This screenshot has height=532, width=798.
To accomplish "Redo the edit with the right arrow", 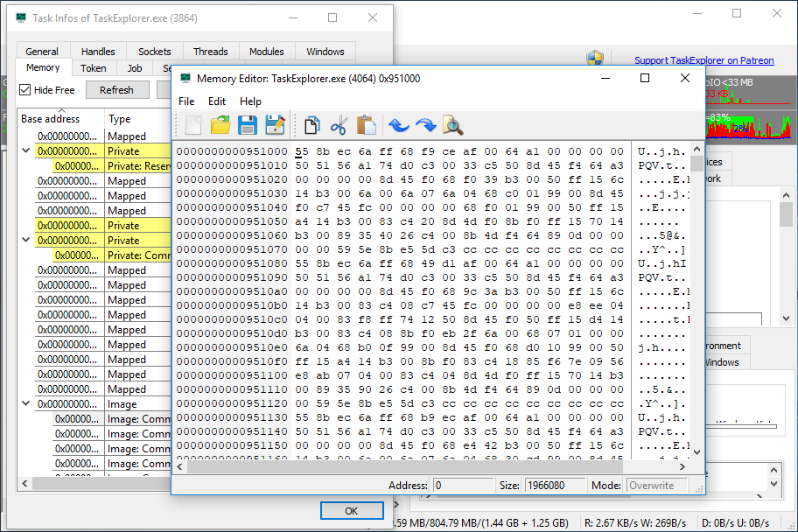I will tap(426, 125).
